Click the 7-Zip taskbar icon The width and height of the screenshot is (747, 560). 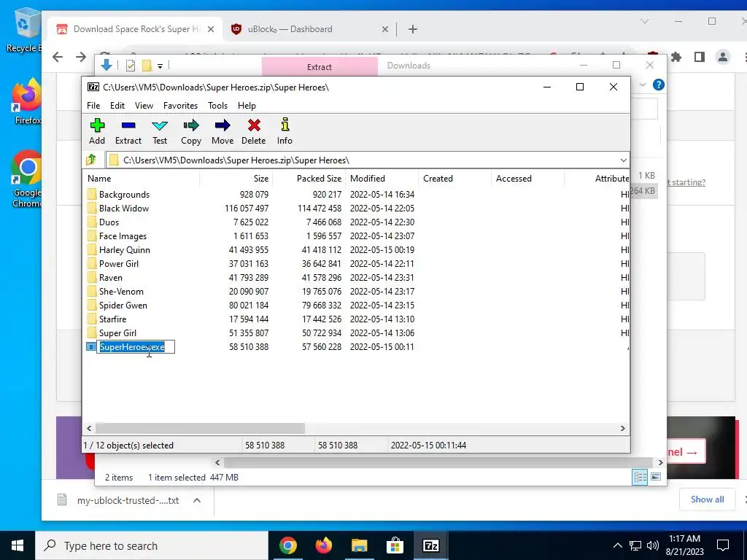click(430, 545)
